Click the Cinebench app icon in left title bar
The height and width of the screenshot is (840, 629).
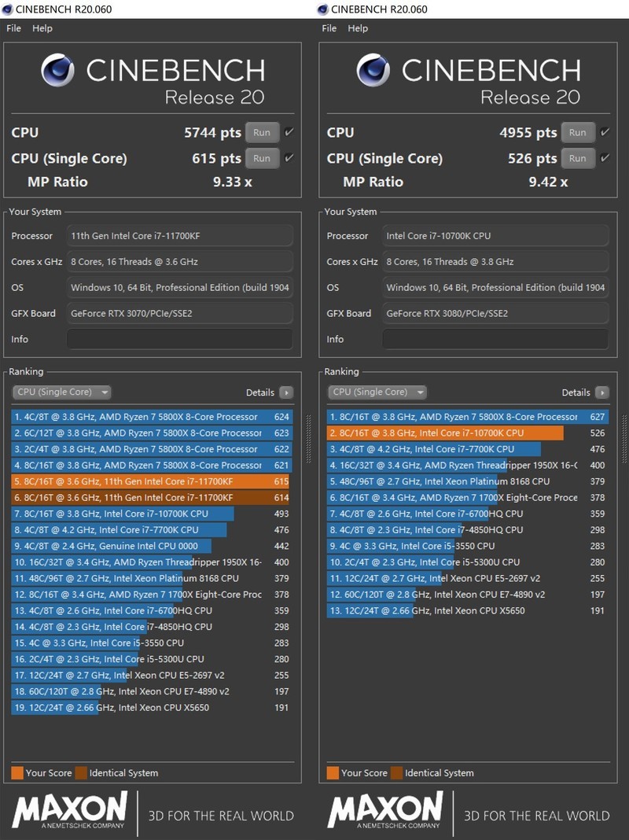coord(9,9)
